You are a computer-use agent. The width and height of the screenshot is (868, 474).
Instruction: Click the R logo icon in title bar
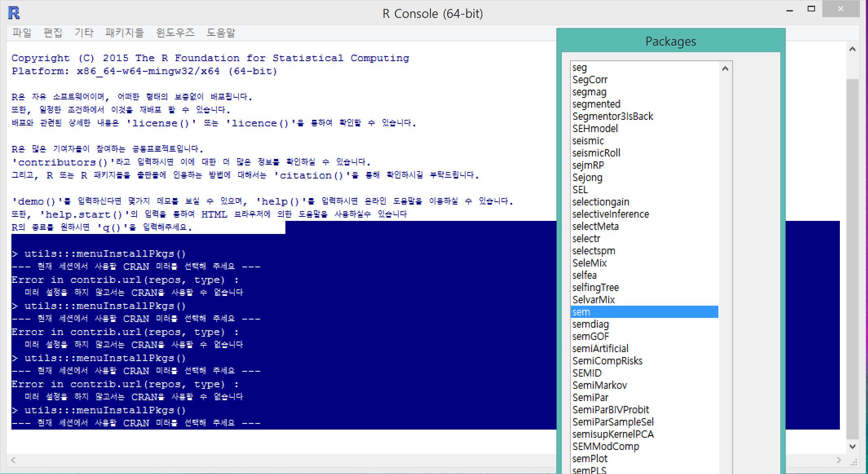click(x=14, y=13)
